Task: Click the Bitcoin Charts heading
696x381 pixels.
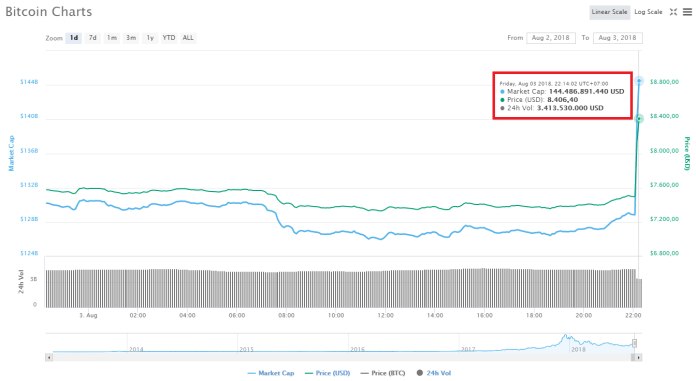Action: pos(49,12)
